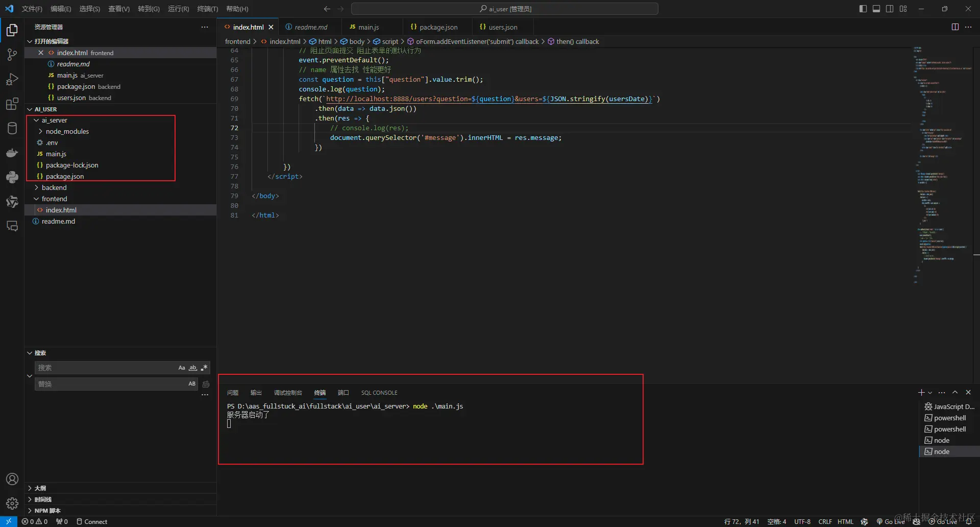Toggle Preserve Case in the replace box
Screen dimensions: 980x527
[x=192, y=384]
